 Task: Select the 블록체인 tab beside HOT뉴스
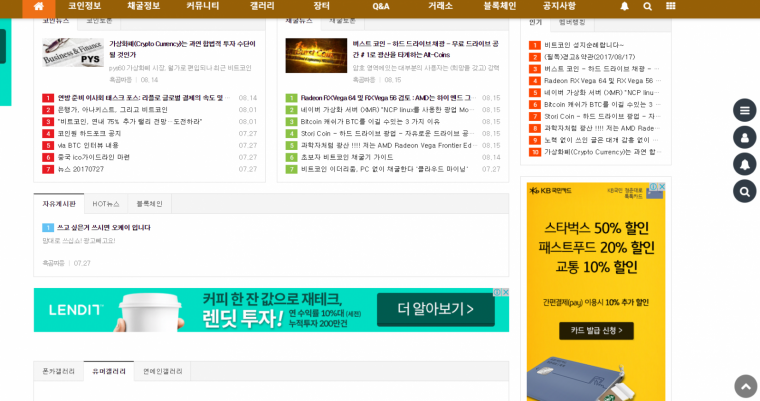(149, 204)
